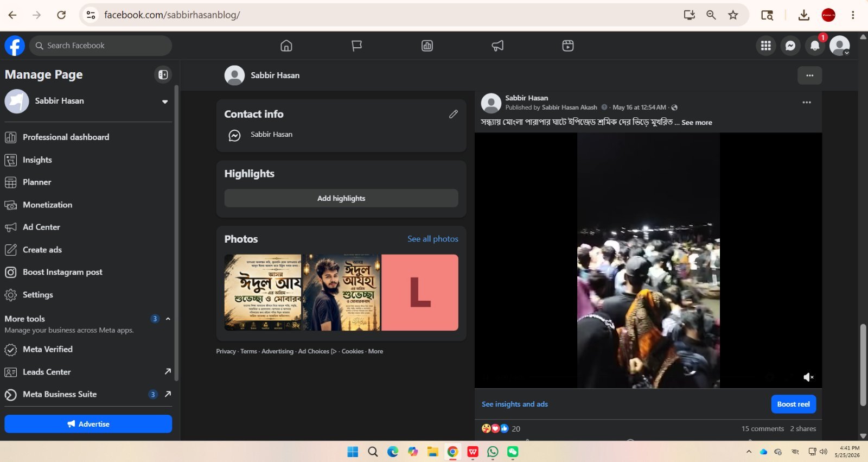Unmute the reel video speaker icon
This screenshot has width=868, height=462.
click(x=808, y=377)
